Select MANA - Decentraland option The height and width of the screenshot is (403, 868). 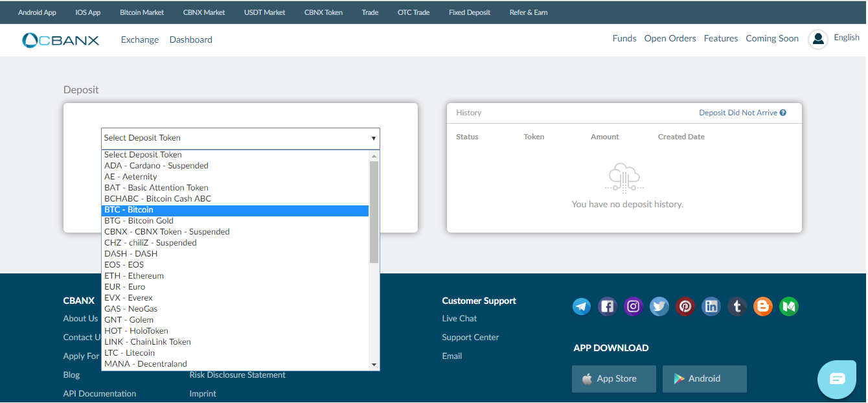[235, 364]
